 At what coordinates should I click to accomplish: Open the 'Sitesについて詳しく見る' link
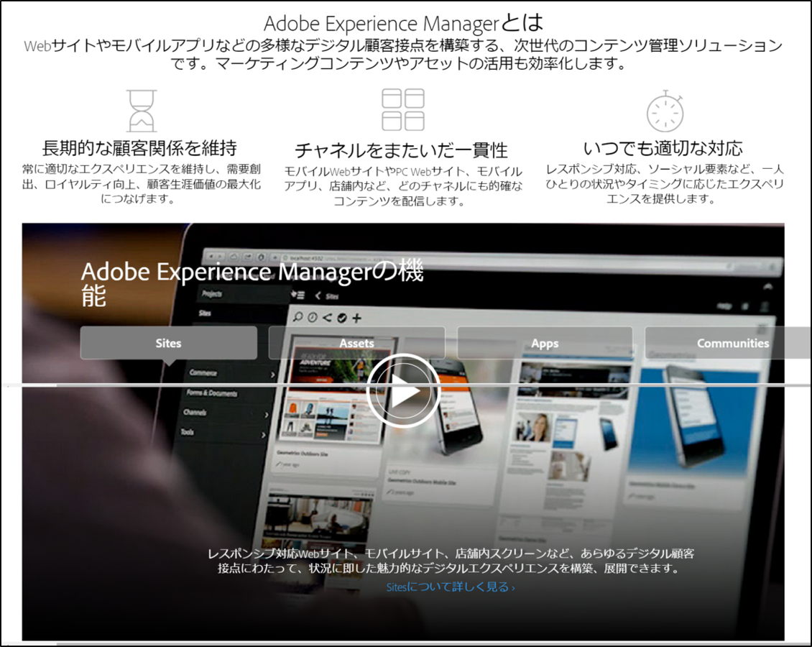click(451, 587)
